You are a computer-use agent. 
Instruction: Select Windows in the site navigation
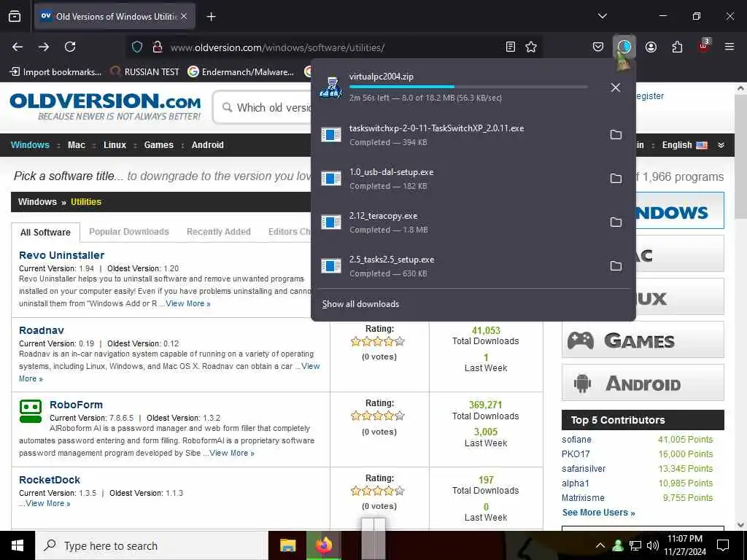click(30, 145)
